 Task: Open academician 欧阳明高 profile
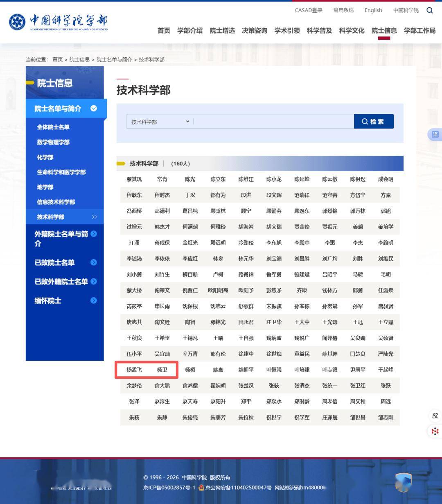pyautogui.click(x=218, y=291)
